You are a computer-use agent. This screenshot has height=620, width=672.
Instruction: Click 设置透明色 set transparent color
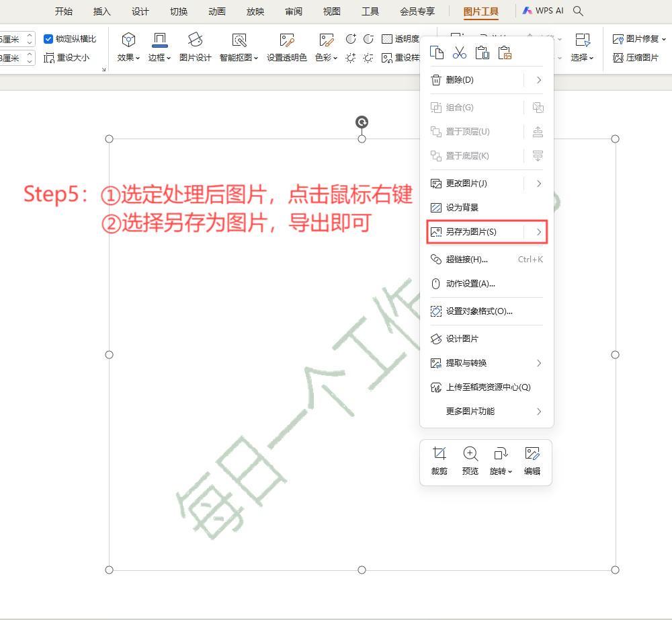287,48
